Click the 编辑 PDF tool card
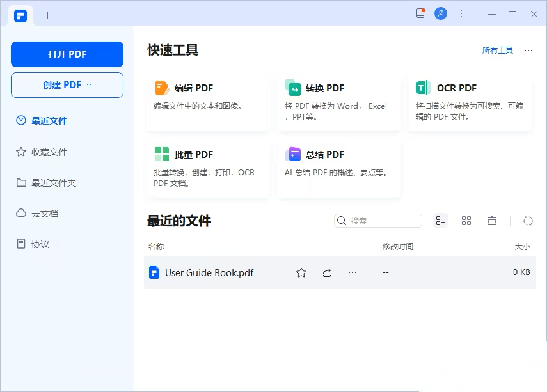The height and width of the screenshot is (392, 547). click(208, 102)
